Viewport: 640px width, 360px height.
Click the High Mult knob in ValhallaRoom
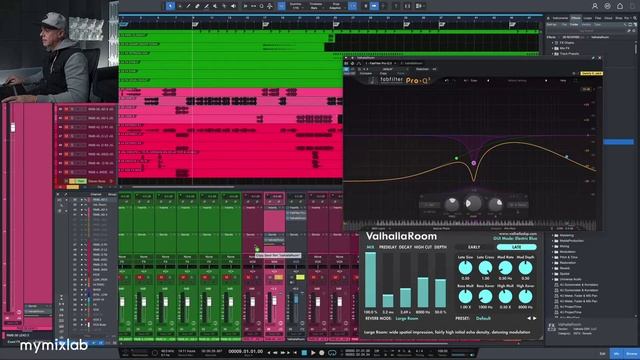[505, 297]
